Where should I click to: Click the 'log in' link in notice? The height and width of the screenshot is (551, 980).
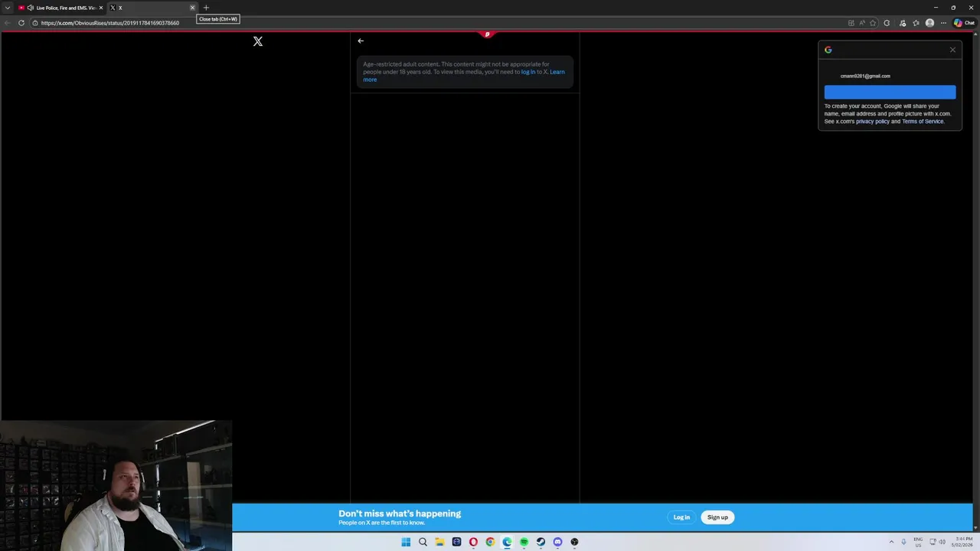[x=528, y=72]
